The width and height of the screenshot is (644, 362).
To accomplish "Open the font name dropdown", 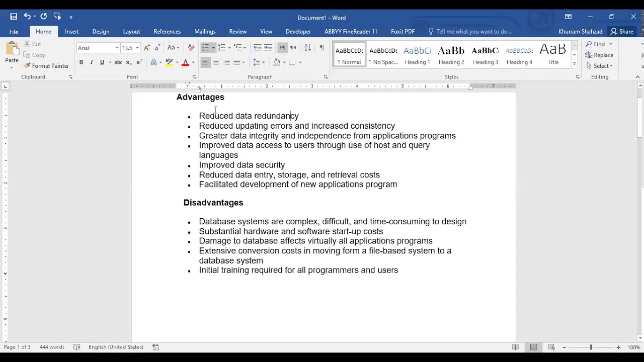I will click(117, 48).
